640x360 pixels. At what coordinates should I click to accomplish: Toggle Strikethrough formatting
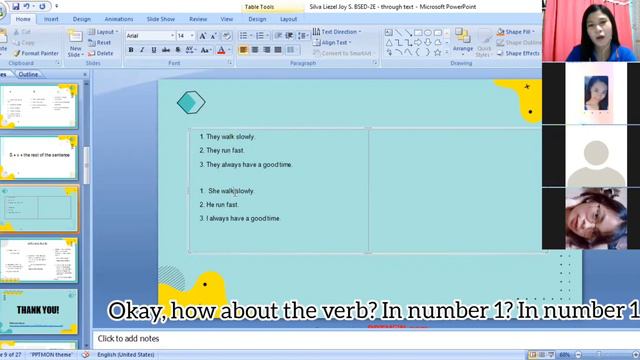(166, 50)
